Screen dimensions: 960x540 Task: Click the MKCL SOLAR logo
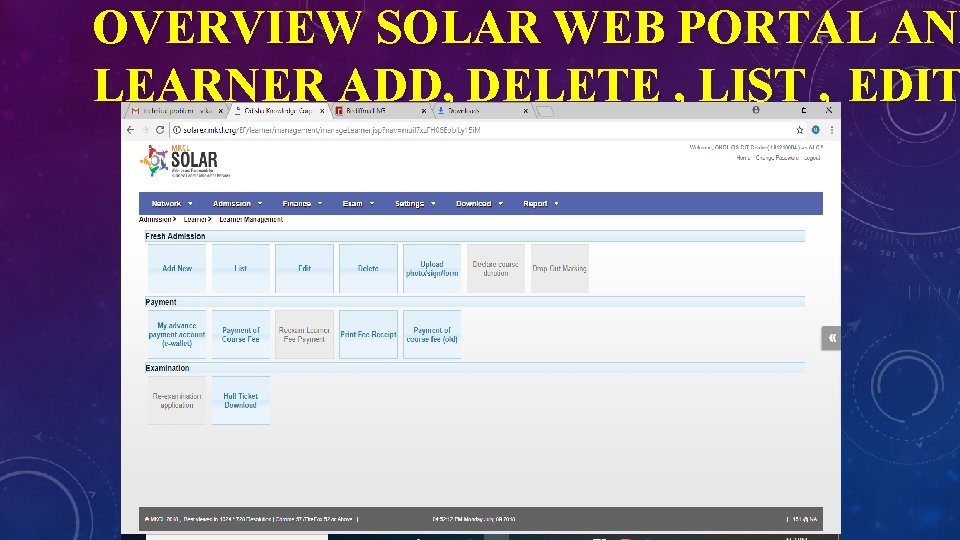pyautogui.click(x=185, y=161)
